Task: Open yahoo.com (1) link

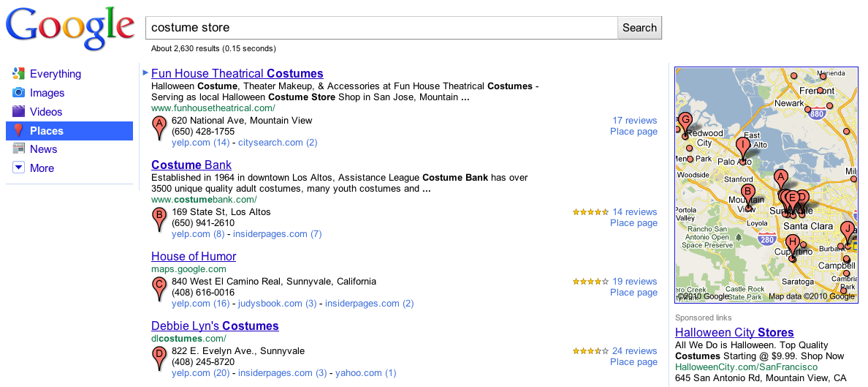Action: click(366, 372)
